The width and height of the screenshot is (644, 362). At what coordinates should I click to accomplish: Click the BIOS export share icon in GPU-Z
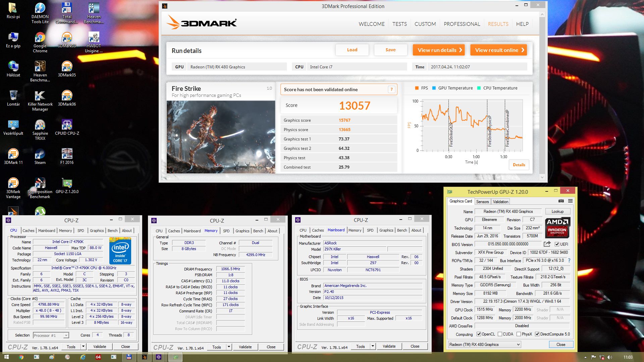(x=547, y=244)
